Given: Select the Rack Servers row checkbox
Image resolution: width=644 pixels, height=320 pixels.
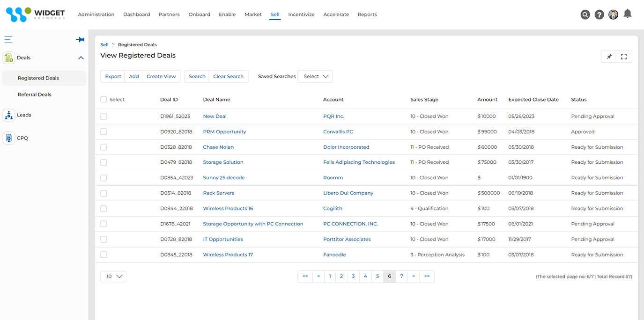Looking at the screenshot, I should 104,193.
